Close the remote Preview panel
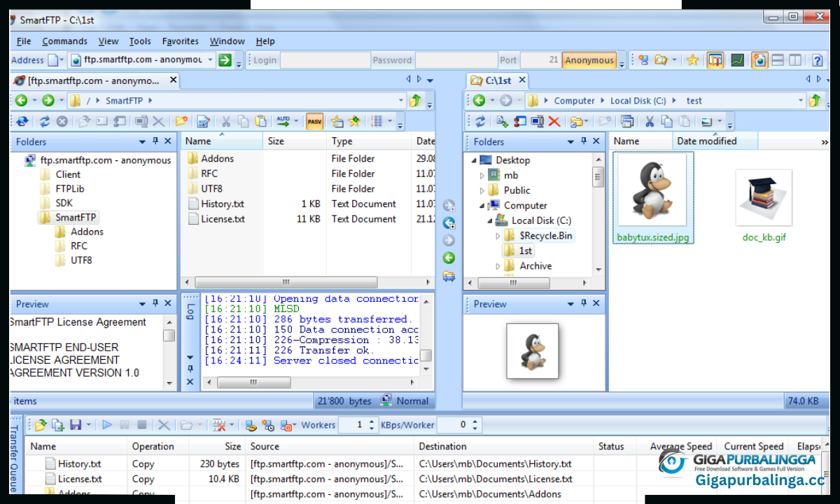840x504 pixels. (167, 304)
